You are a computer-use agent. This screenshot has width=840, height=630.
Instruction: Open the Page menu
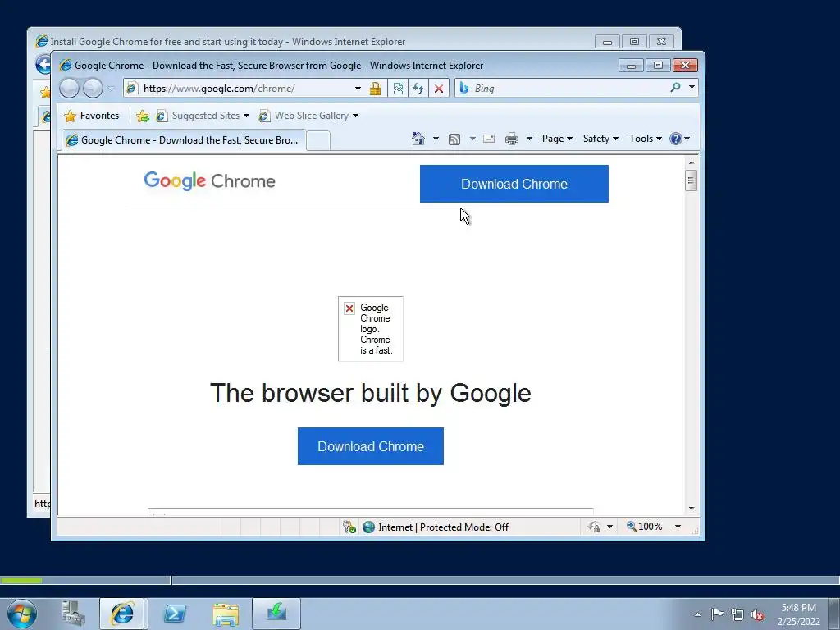click(557, 139)
